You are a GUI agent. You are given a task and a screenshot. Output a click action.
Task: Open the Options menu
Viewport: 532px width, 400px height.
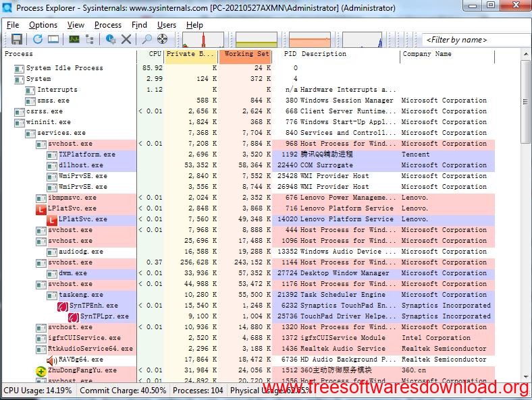tap(43, 25)
